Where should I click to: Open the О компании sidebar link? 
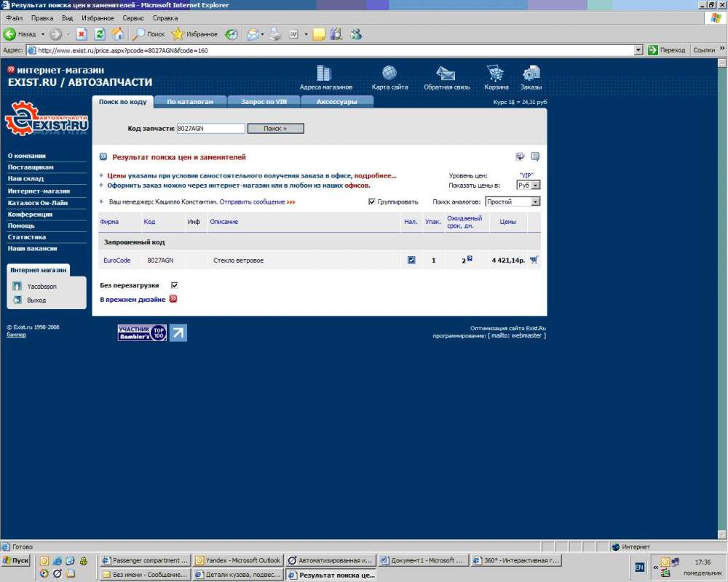26,156
